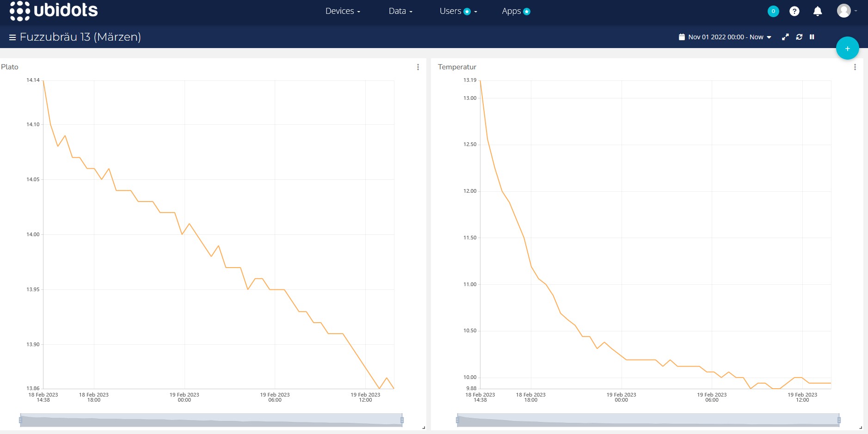Expand the date range picker Nov 01 2022
Viewport: 868px width, 434px height.
coord(725,37)
